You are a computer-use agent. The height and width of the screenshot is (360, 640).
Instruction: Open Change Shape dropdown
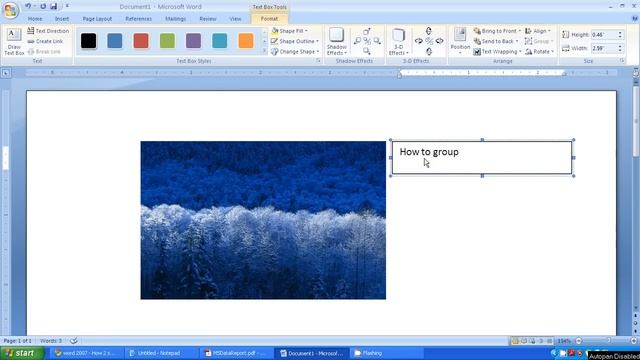[295, 52]
